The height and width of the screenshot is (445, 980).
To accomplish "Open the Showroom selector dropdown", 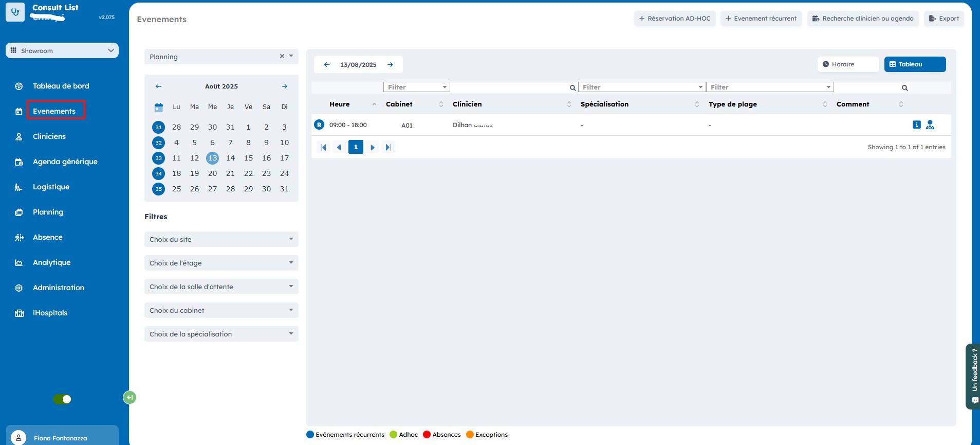I will [x=62, y=50].
